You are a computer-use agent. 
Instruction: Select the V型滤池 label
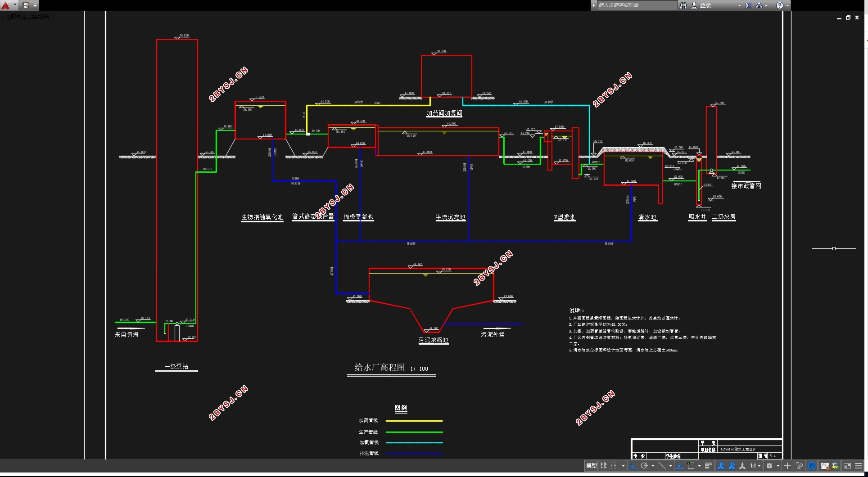pos(565,217)
